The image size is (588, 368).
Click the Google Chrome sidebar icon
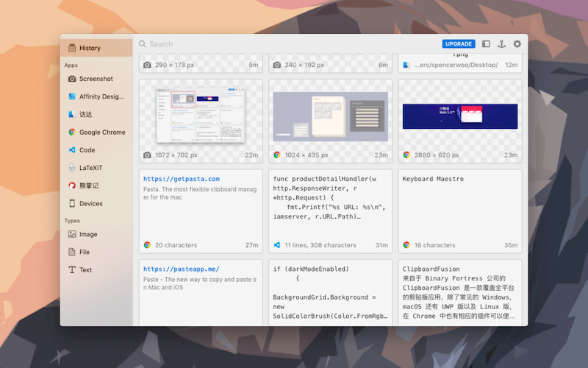72,132
